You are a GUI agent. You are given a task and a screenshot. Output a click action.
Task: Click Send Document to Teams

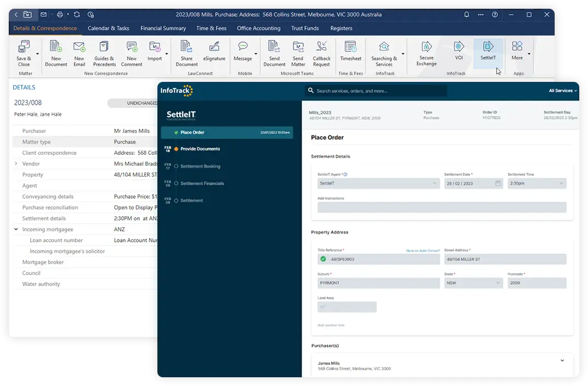(x=274, y=54)
